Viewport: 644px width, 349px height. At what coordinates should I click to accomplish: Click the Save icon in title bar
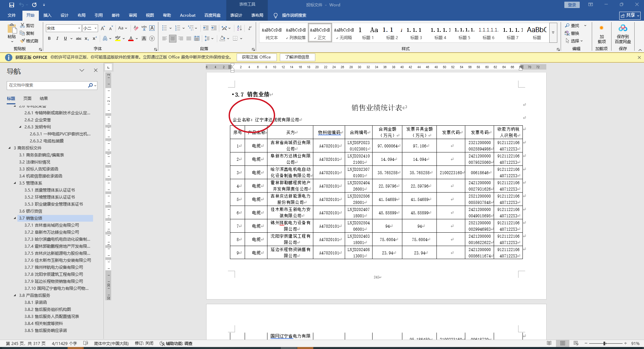[12, 5]
